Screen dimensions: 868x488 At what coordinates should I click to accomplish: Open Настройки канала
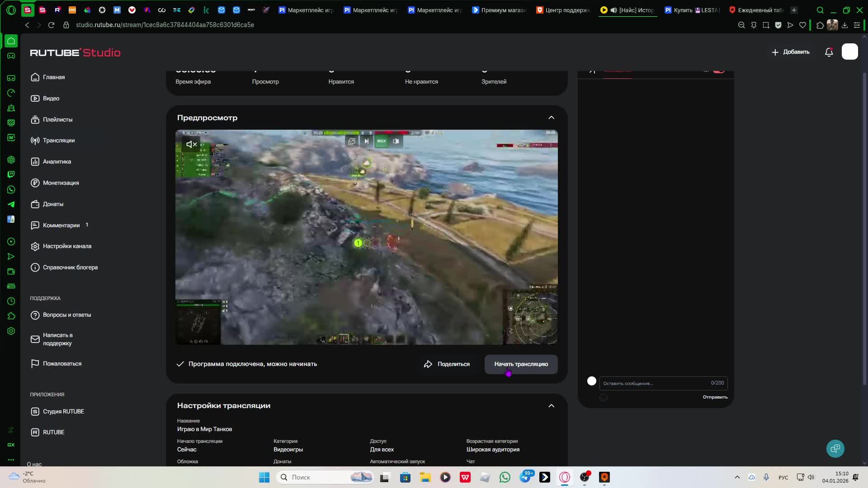point(61,246)
